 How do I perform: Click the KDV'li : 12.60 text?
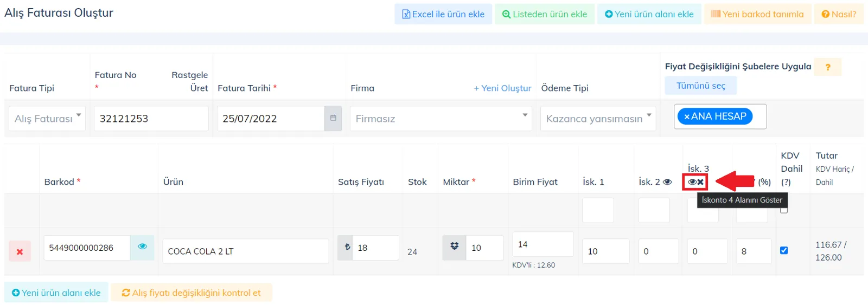pyautogui.click(x=534, y=265)
